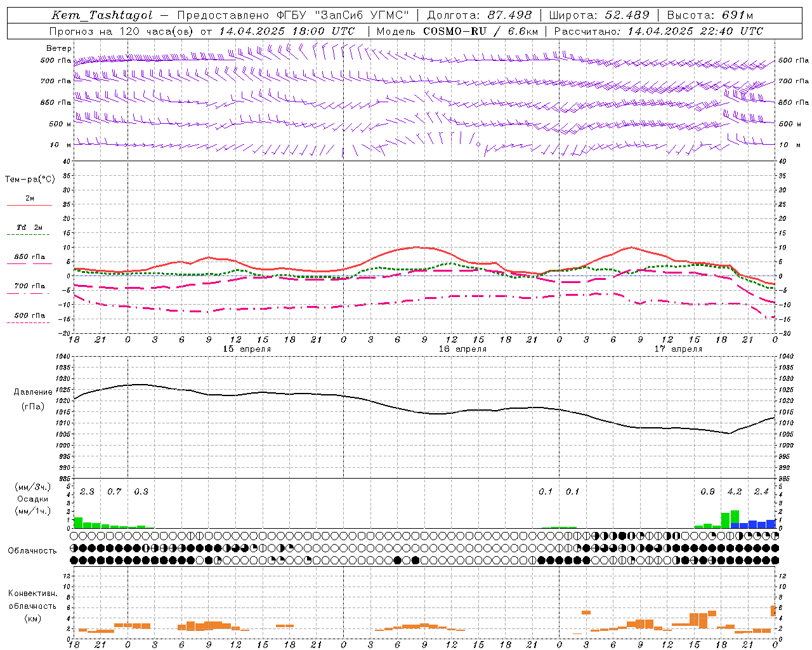Click the Конвективн. convective cloud label
The height and width of the screenshot is (650, 812).
[33, 594]
